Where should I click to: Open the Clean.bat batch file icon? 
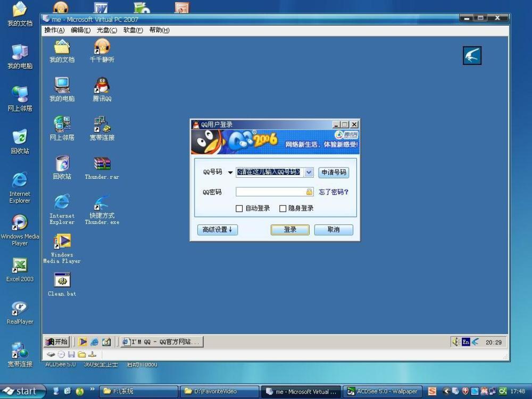coord(62,281)
